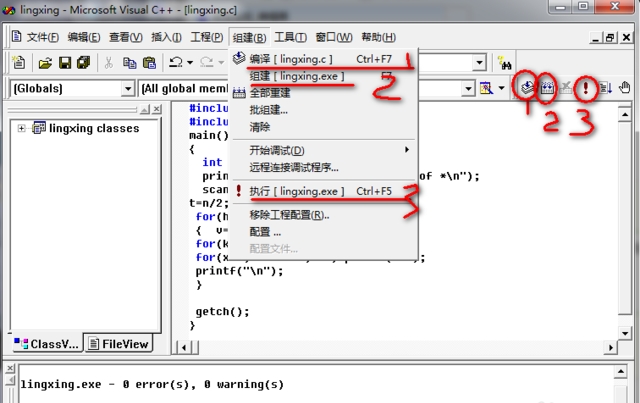Choose 执行 [lingxing.exe] menu entry
The width and height of the screenshot is (640, 403).
(323, 191)
